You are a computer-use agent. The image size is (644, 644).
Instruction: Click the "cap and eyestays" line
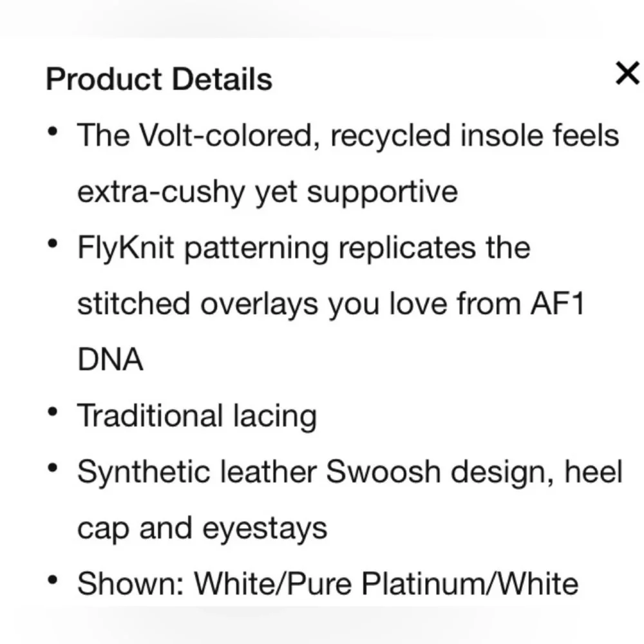tap(202, 528)
